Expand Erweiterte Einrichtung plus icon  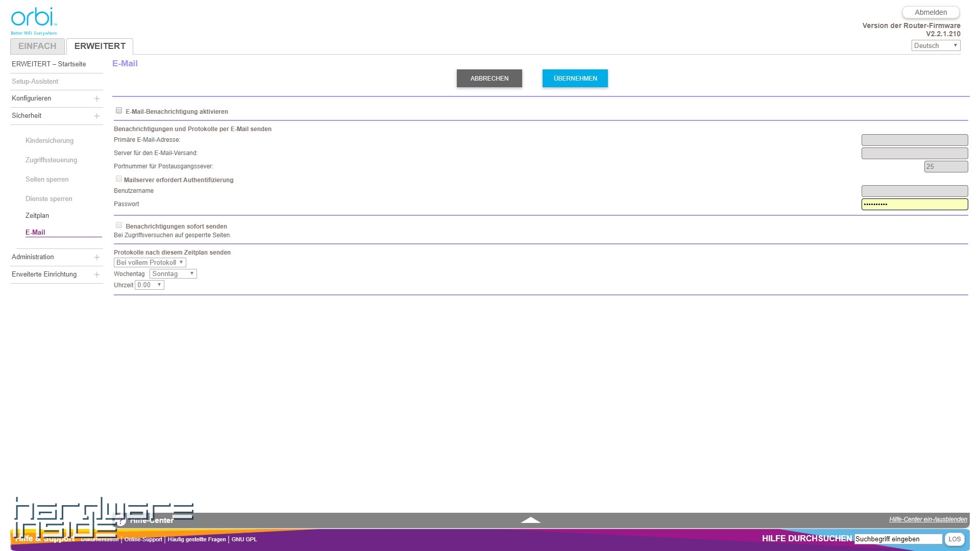(x=96, y=274)
